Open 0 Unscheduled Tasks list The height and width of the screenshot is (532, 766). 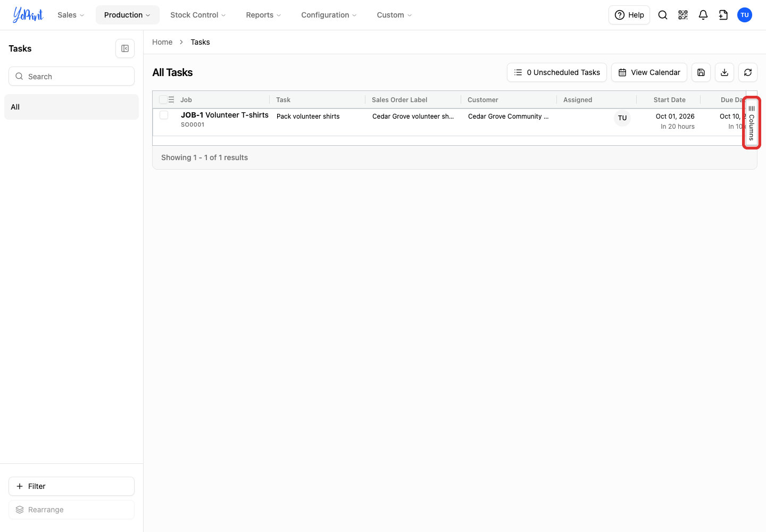(x=557, y=72)
